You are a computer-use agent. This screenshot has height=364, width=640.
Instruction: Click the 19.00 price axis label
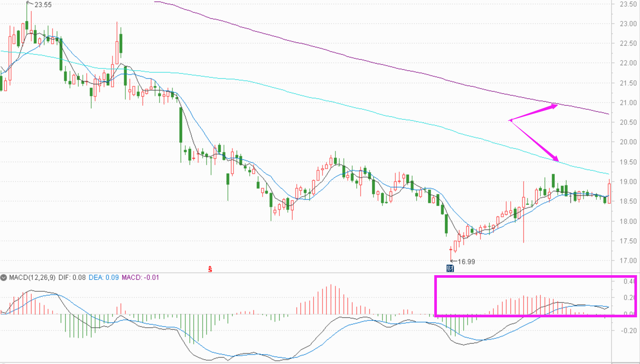pyautogui.click(x=628, y=181)
